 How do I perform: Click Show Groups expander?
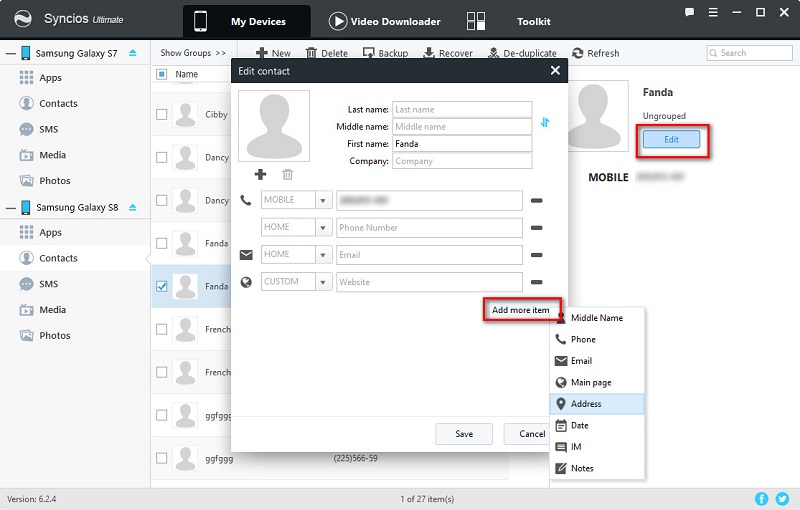(x=193, y=53)
